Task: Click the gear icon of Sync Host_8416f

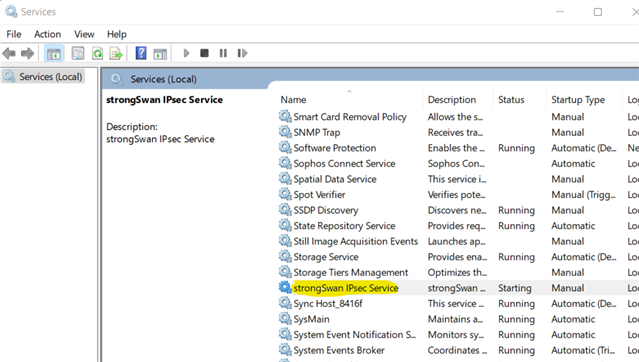Action: [285, 303]
